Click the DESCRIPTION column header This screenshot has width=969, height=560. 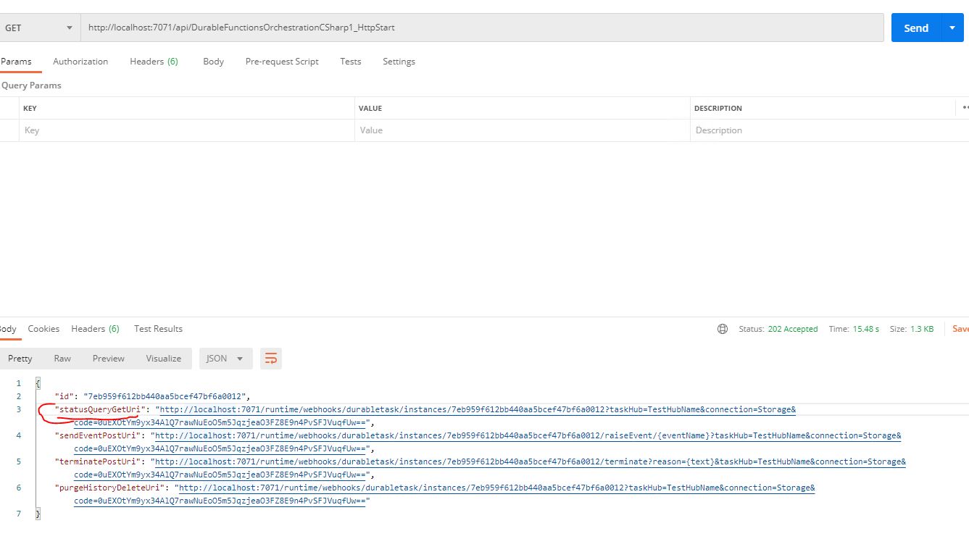tap(718, 108)
